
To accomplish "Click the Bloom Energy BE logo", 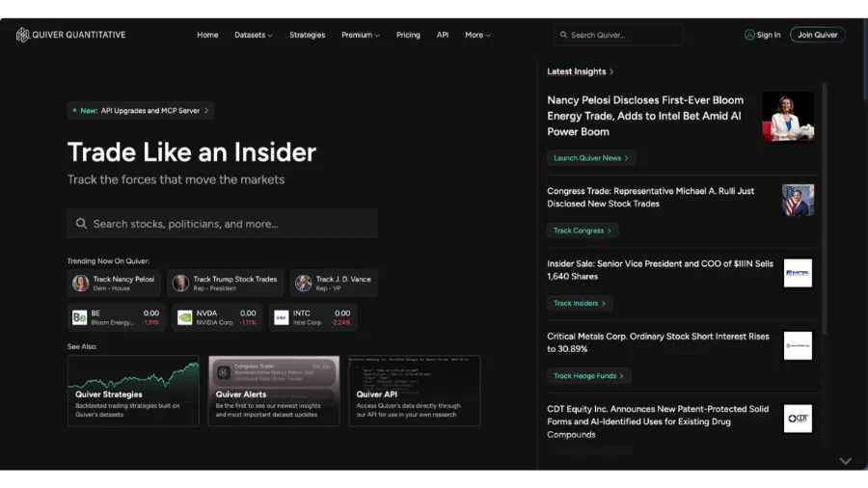I will coord(80,317).
